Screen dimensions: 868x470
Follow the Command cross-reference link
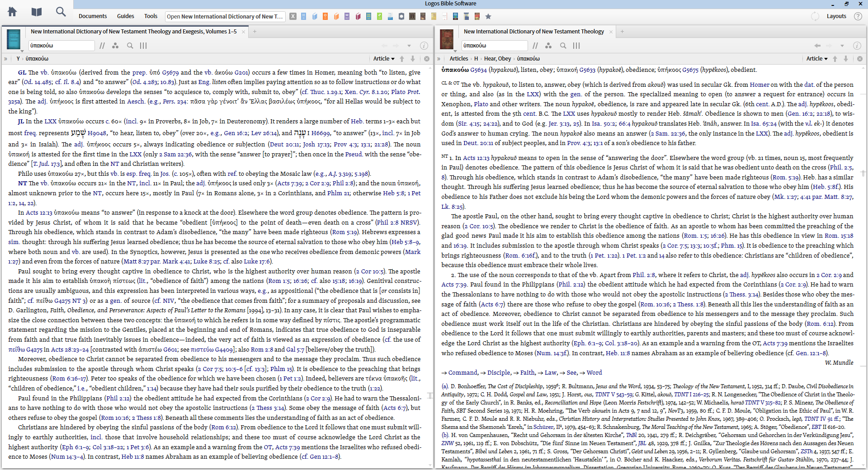pos(462,373)
